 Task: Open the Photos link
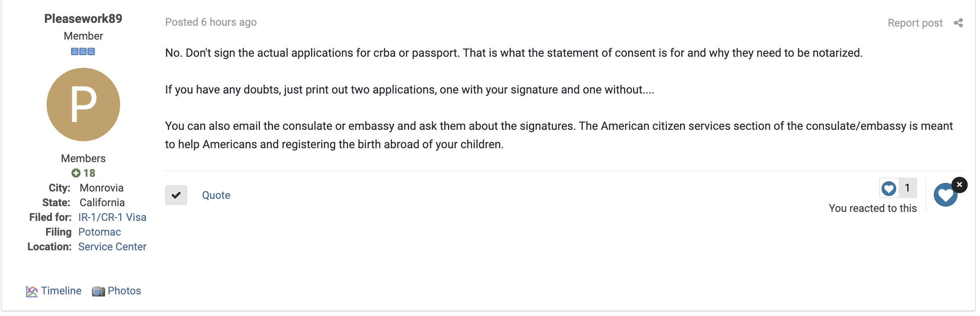pos(124,291)
